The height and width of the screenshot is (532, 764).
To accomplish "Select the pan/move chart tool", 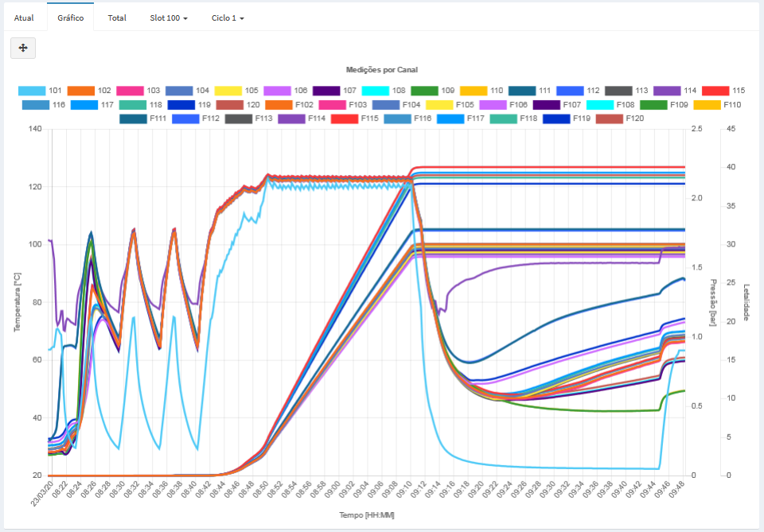I will pyautogui.click(x=23, y=48).
